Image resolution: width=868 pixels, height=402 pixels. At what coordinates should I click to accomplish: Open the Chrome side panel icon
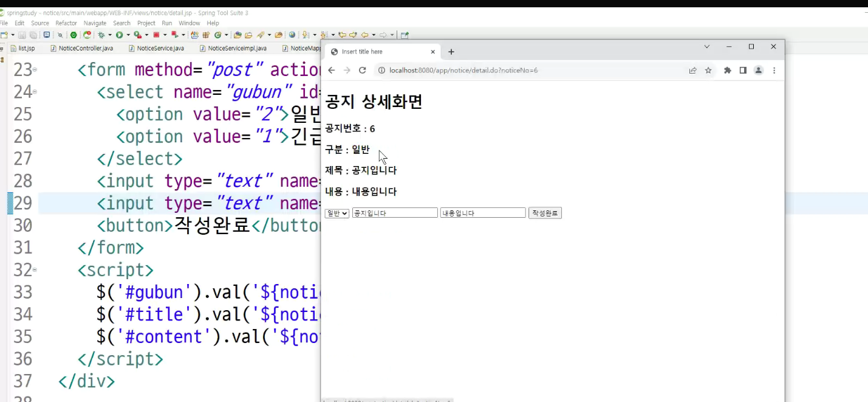click(743, 71)
